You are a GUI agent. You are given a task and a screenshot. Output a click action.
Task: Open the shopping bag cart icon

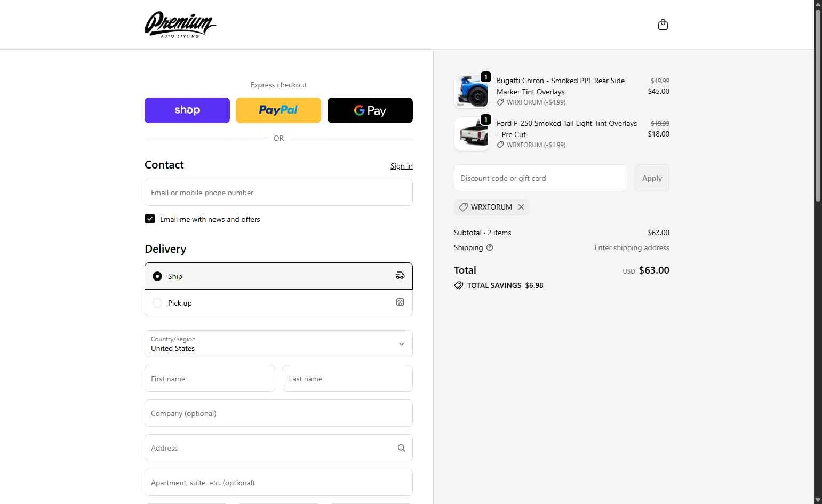click(663, 25)
